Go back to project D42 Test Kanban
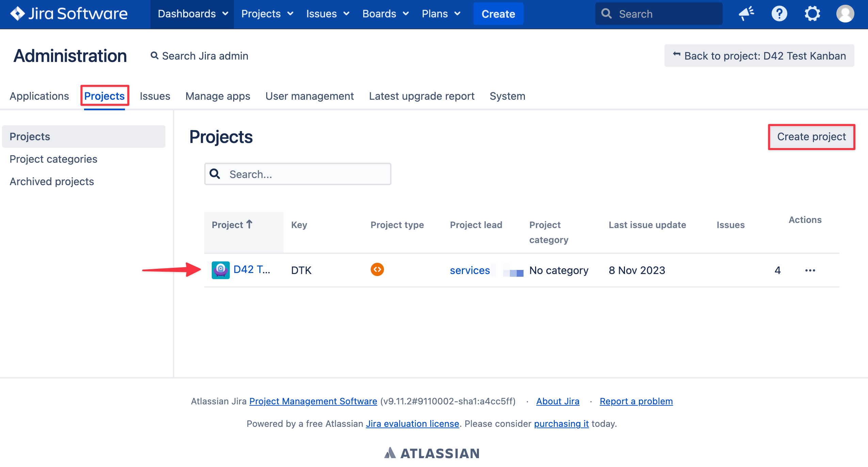 tap(759, 56)
